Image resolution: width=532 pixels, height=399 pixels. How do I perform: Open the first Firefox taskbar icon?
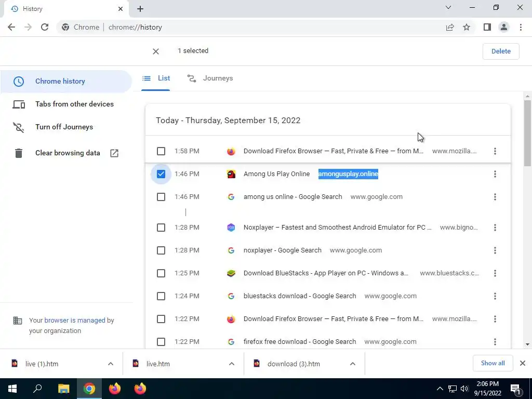pos(115,389)
